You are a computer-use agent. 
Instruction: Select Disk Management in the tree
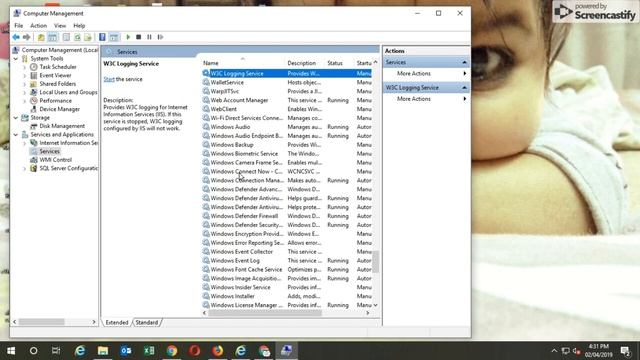62,126
